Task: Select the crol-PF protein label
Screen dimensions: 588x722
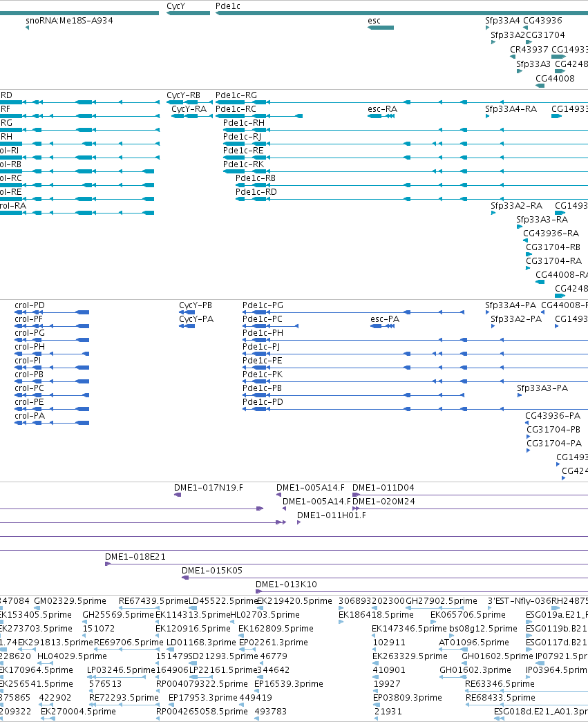Action: 28,319
